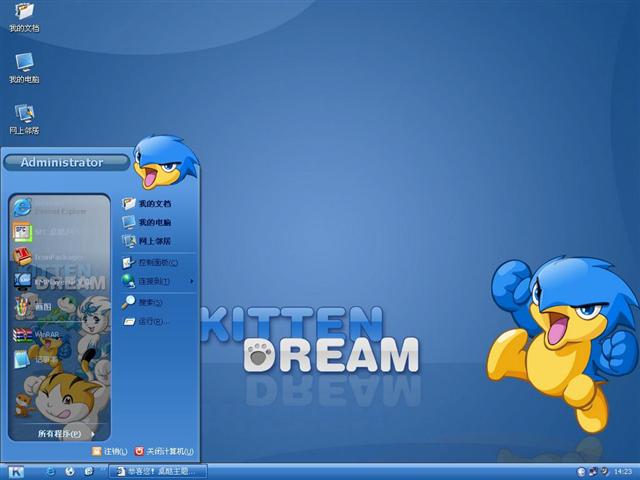Open the red toolbox app in start menu
The image size is (640, 480).
point(59,256)
